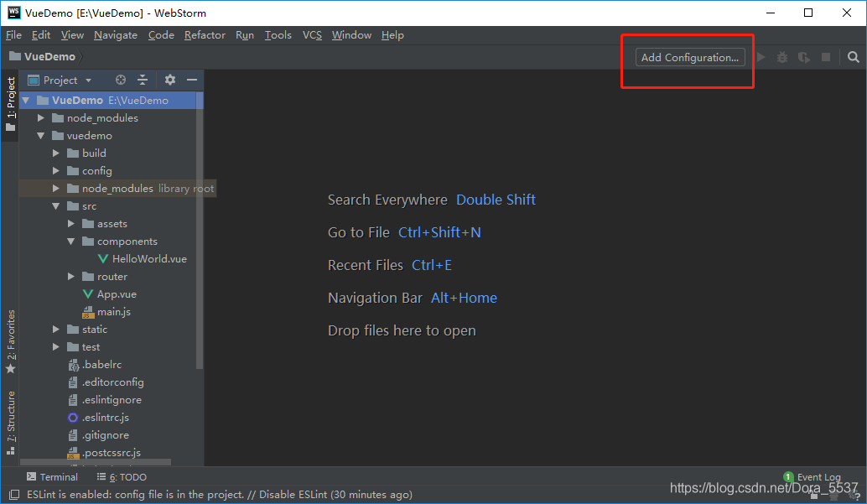Click the ESLint enabled status message
This screenshot has width=867, height=504.
[220, 495]
